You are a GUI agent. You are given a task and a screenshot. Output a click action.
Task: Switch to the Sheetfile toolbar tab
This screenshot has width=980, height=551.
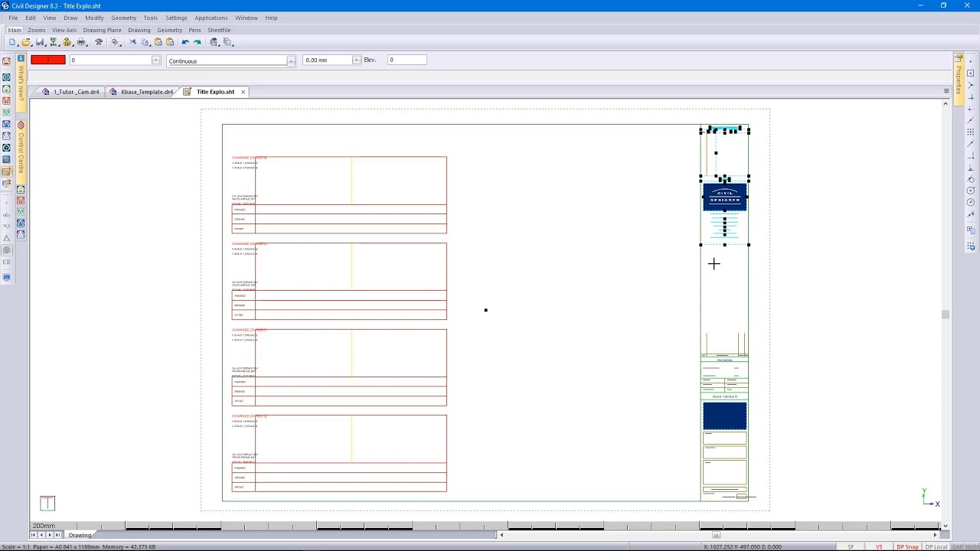coord(219,30)
